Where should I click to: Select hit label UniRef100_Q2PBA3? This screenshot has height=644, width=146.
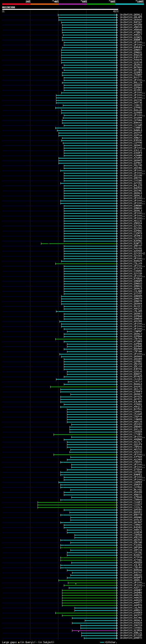pyautogui.click(x=131, y=87)
